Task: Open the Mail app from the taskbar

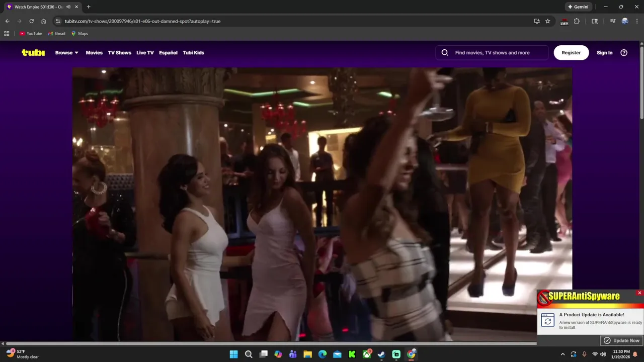Action: (x=337, y=354)
